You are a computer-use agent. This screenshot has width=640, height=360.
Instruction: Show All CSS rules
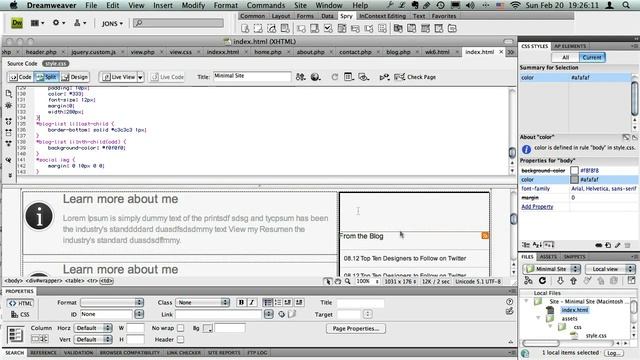565,57
